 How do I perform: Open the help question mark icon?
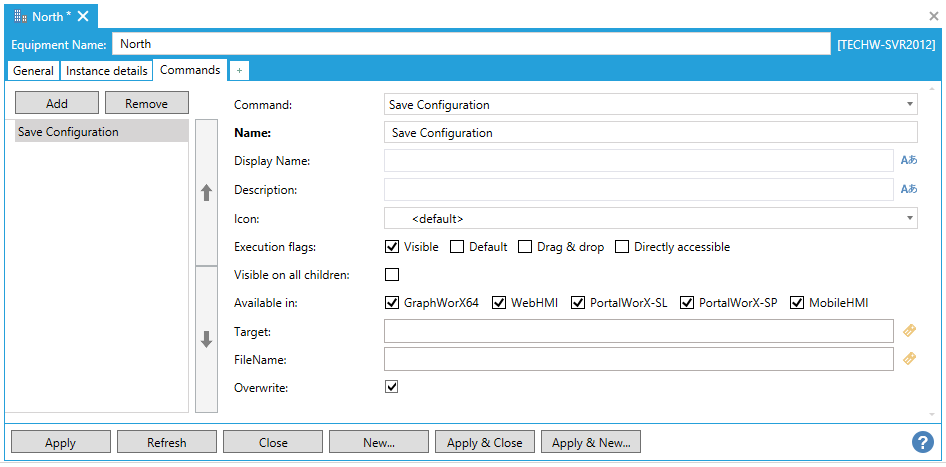(x=922, y=442)
